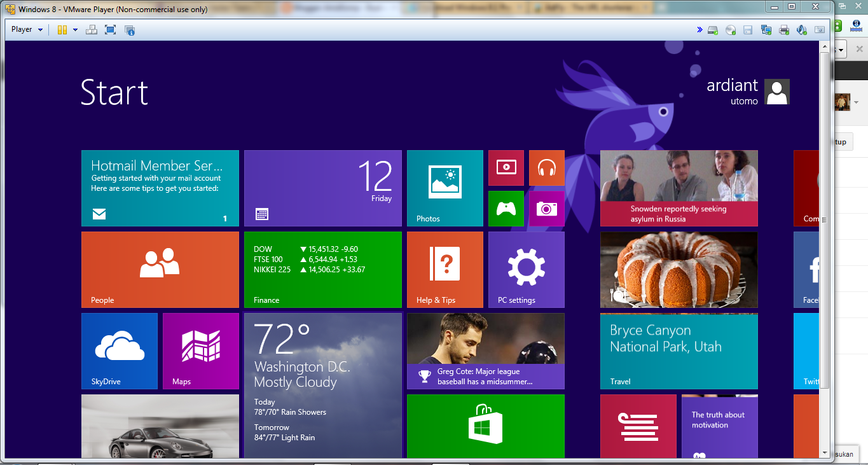
Task: Open the orange Music headphones tile
Action: point(547,168)
